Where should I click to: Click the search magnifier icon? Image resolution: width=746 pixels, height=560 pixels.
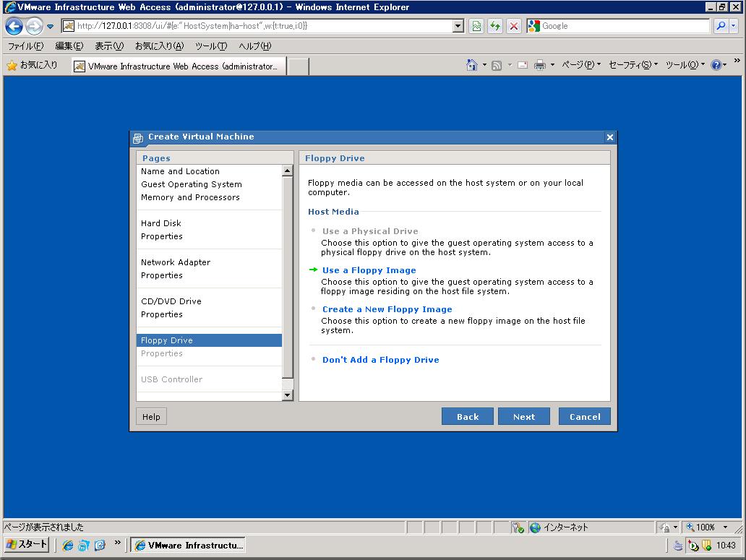[x=721, y=26]
